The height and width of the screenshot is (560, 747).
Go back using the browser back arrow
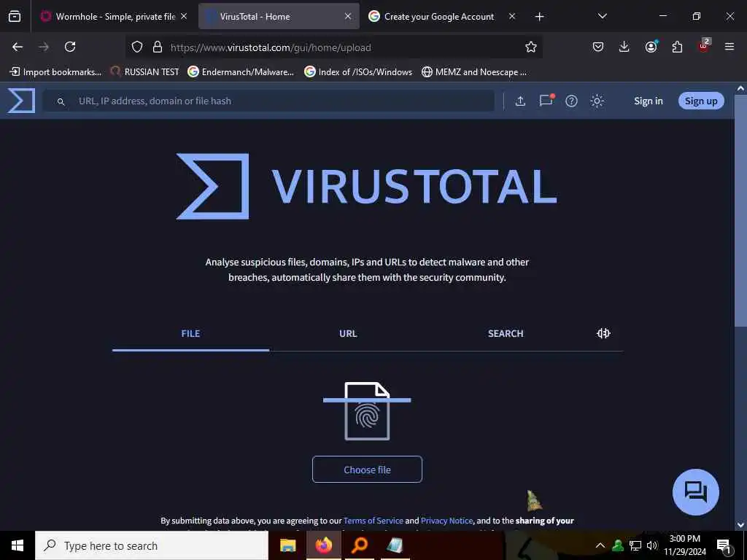click(18, 47)
